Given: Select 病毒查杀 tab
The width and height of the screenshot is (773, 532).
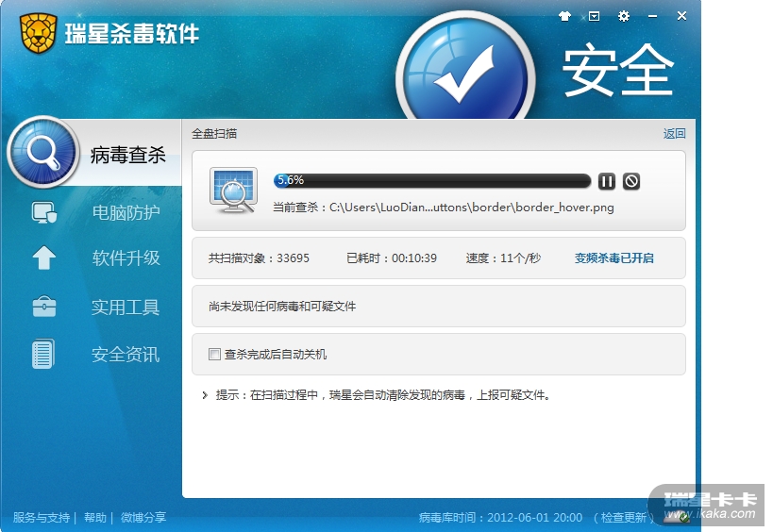Looking at the screenshot, I should [127, 155].
